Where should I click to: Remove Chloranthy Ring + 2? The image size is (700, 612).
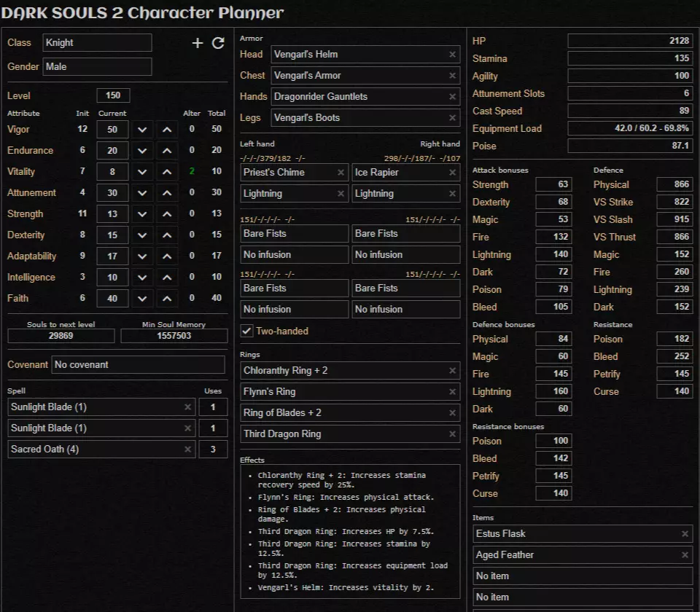pyautogui.click(x=452, y=371)
